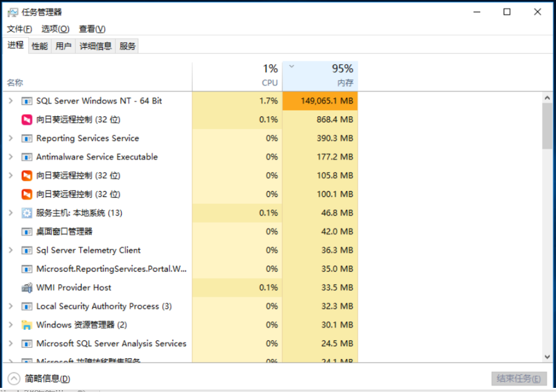This screenshot has height=392, width=556.
Task: Sort processes by the CPU column header
Action: pyautogui.click(x=237, y=76)
